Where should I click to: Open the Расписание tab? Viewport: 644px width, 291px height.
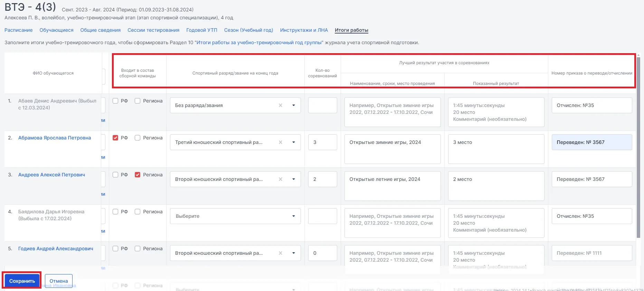point(19,30)
